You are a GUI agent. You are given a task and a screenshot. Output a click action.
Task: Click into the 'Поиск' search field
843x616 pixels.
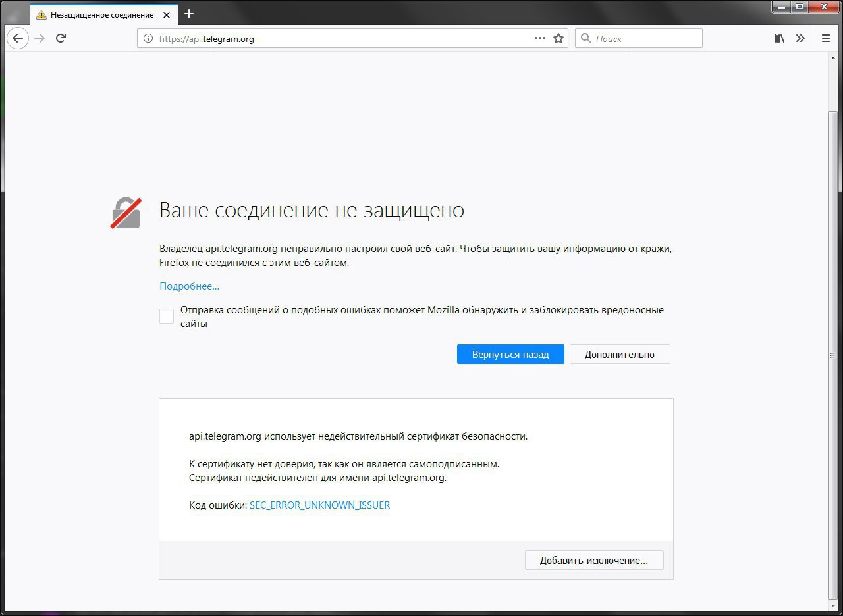click(639, 38)
